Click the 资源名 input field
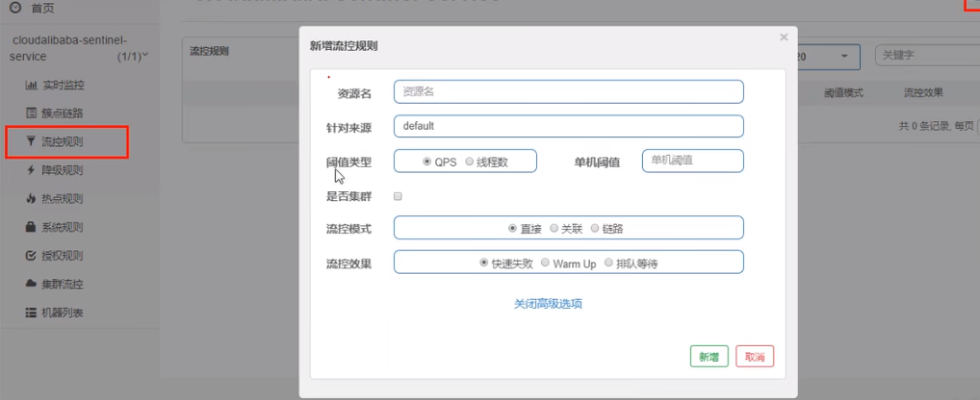 568,91
